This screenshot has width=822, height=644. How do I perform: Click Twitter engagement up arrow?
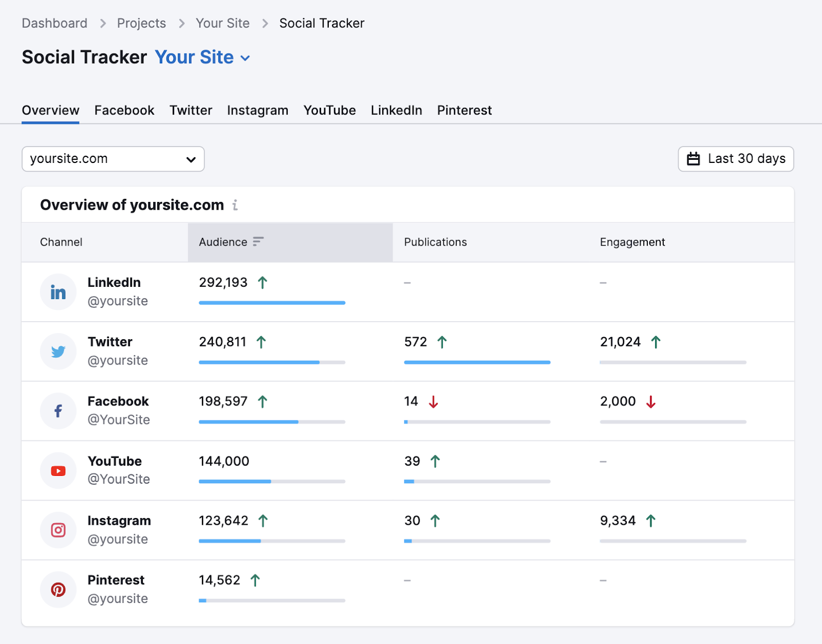pyautogui.click(x=656, y=342)
